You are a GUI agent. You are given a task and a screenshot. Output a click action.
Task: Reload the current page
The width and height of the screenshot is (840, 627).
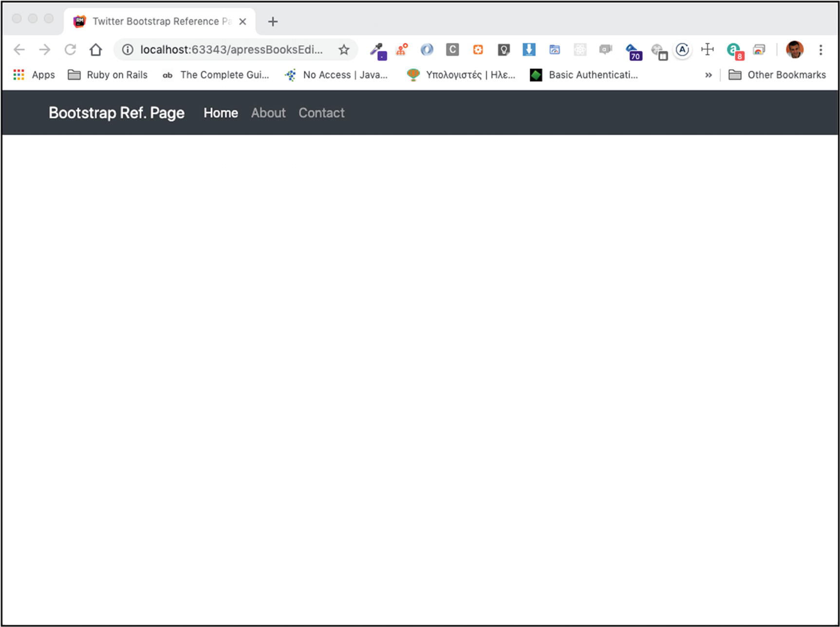coord(71,50)
